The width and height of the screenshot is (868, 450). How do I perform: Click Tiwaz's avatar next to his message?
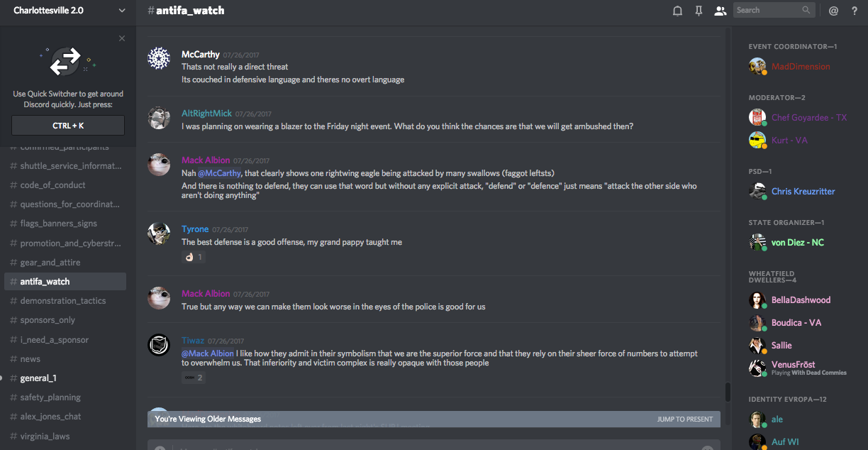tap(159, 345)
